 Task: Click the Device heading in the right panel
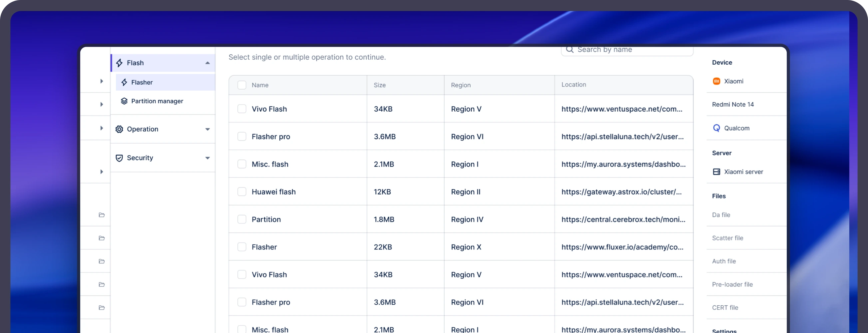pos(722,63)
